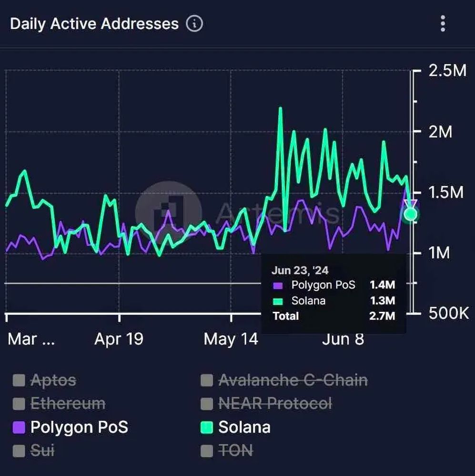475x476 pixels.
Task: Hide the Solana series
Action: [x=235, y=427]
